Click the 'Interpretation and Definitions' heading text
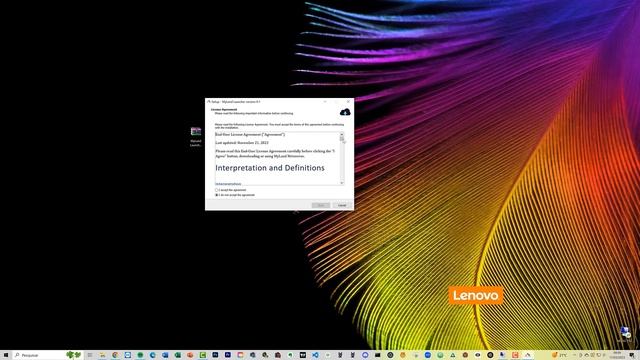 coord(270,168)
